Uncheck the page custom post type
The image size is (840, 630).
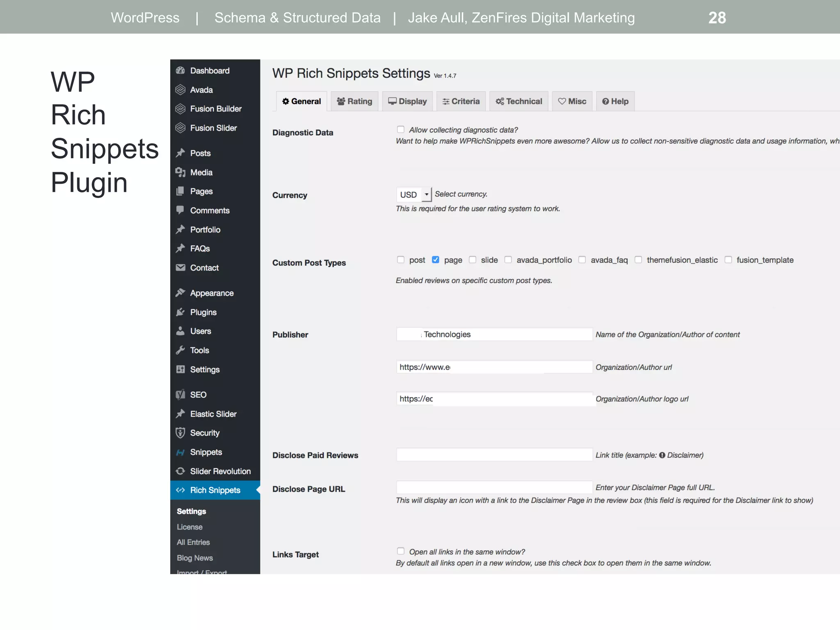click(436, 260)
